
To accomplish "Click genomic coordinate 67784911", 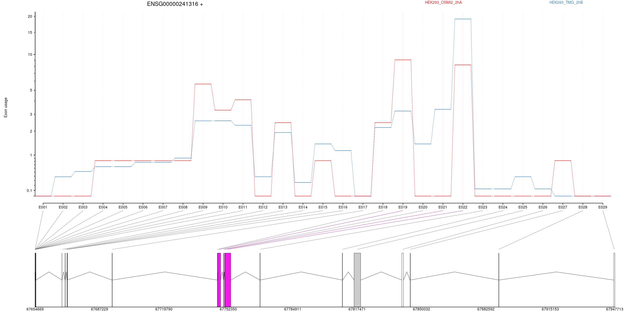I will click(x=292, y=309).
